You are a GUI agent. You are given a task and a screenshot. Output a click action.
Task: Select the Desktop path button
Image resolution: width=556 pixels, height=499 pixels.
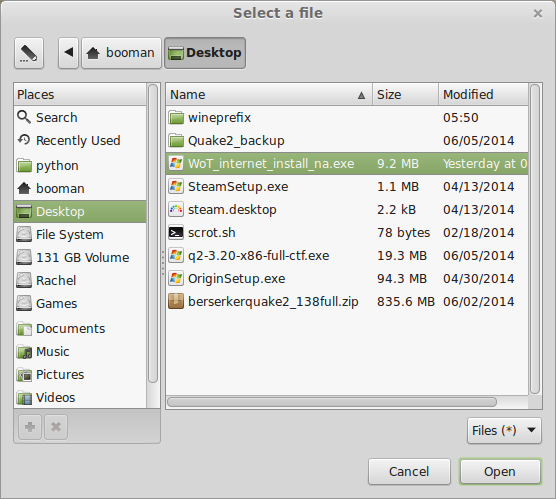point(205,53)
